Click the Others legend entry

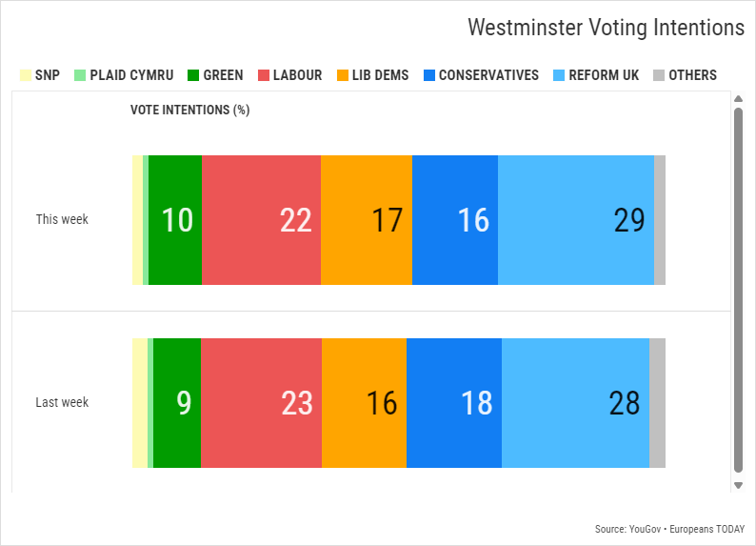point(686,75)
